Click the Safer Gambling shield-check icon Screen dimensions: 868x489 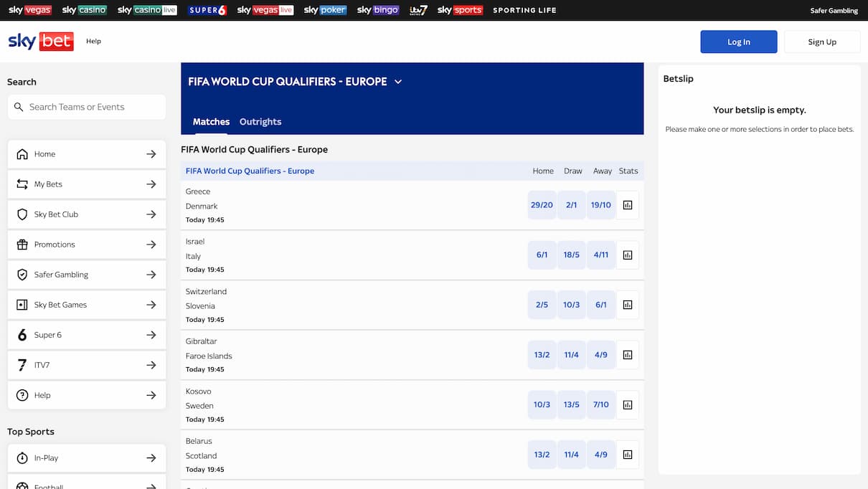click(x=22, y=275)
